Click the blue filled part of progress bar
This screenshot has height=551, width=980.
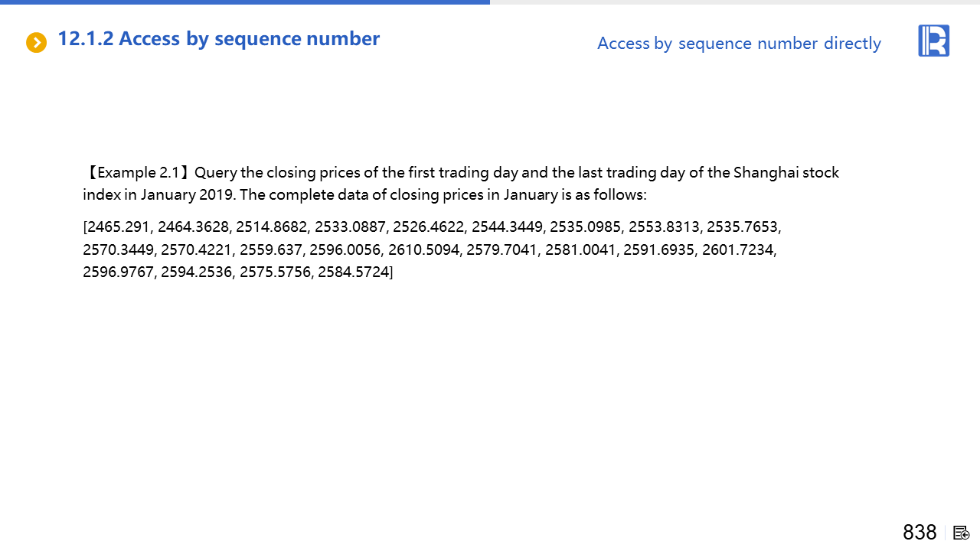pos(245,2)
